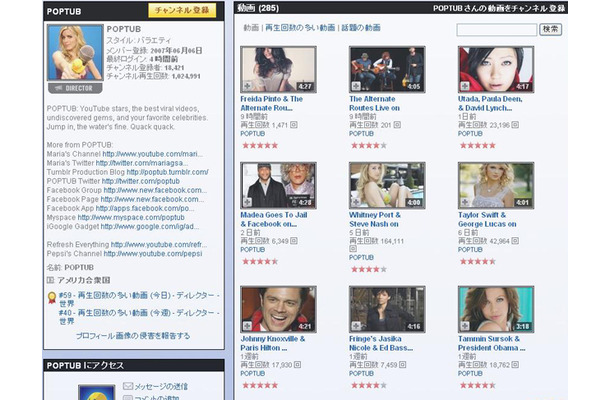The image size is (610, 400).
Task: Add the Johnny Knoxville video to the queue with its plus icon
Action: coord(247,326)
